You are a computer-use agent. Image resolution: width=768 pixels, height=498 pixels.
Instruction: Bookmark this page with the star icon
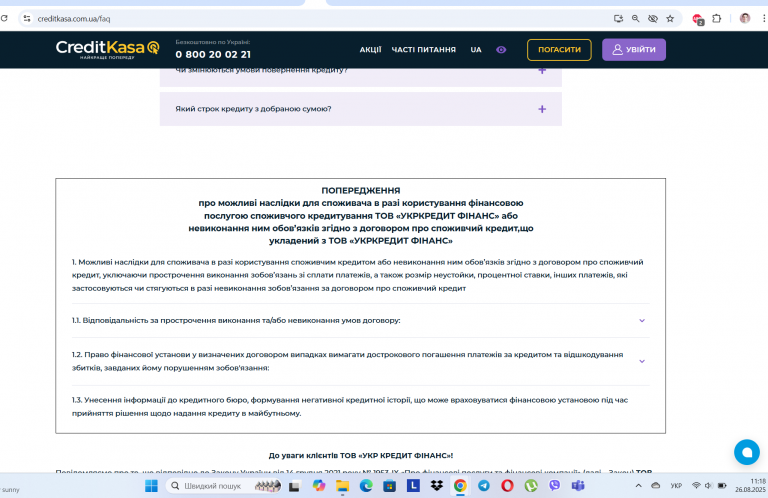(x=670, y=19)
